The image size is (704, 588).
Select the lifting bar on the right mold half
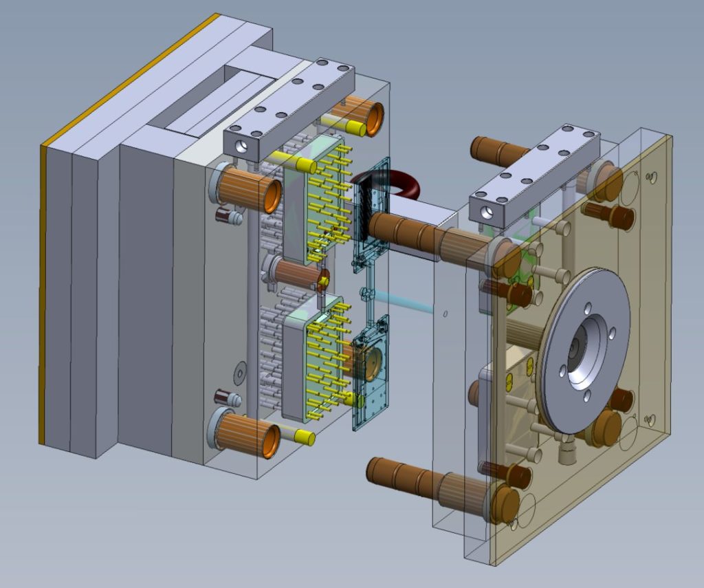tap(534, 177)
